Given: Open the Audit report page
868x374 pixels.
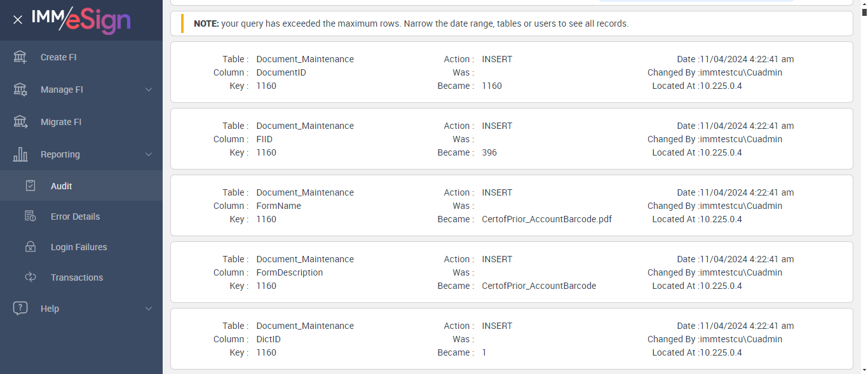Looking at the screenshot, I should point(62,186).
